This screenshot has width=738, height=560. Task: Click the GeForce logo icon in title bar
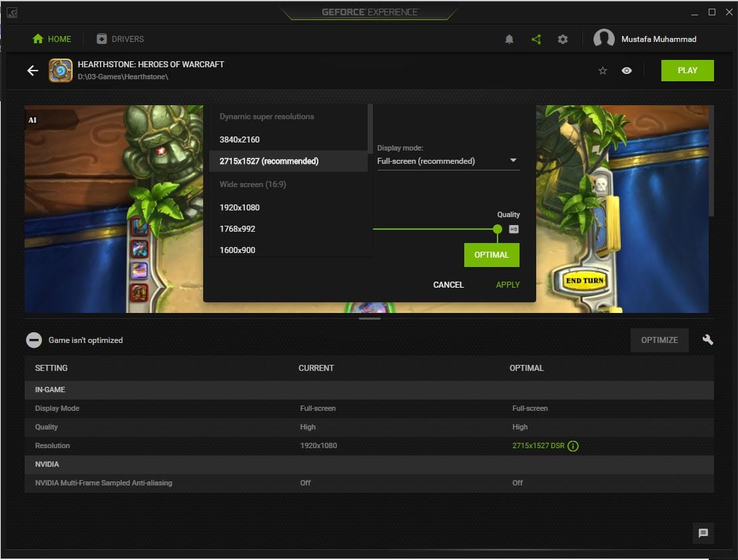[12, 13]
